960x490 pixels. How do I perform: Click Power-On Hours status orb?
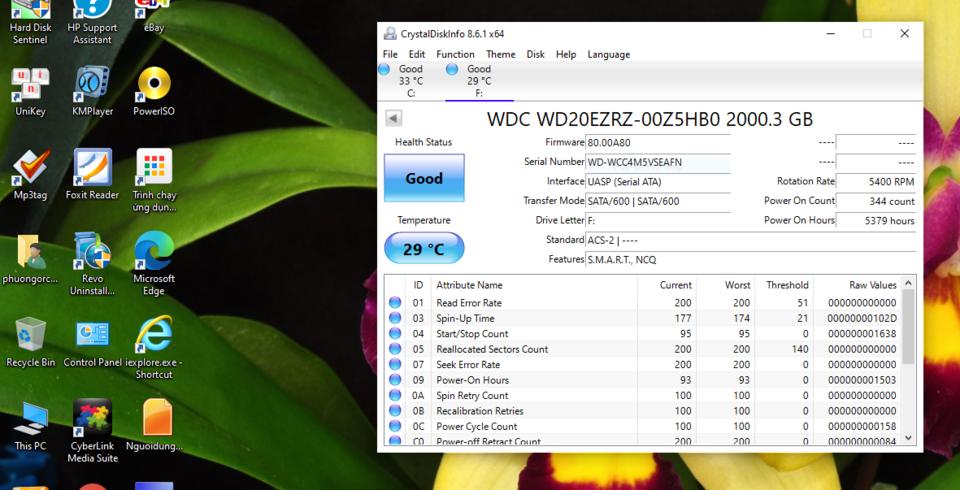point(395,380)
